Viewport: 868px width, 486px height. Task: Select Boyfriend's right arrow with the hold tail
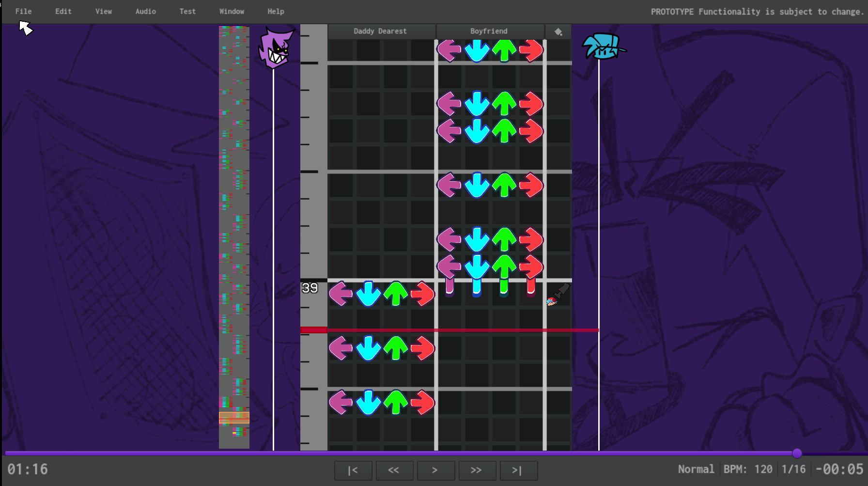coord(531,267)
